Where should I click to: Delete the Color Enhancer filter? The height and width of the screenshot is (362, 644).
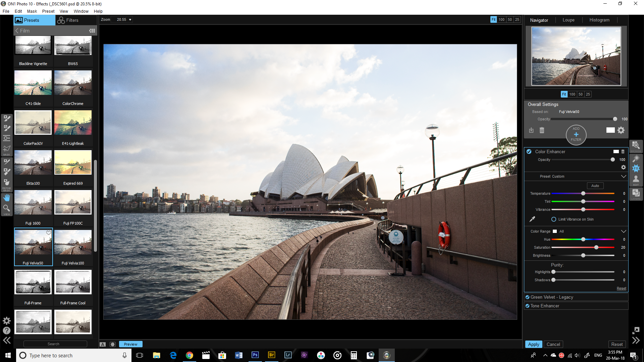tap(623, 152)
